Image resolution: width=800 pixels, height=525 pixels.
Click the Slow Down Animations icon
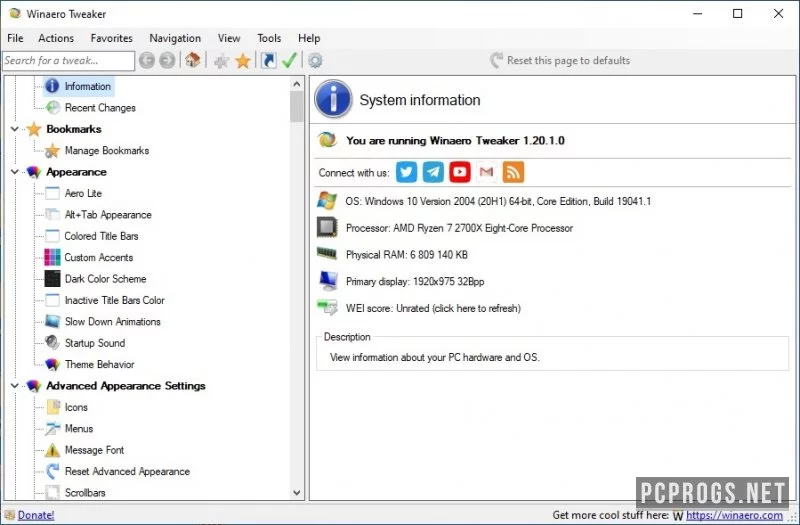53,321
